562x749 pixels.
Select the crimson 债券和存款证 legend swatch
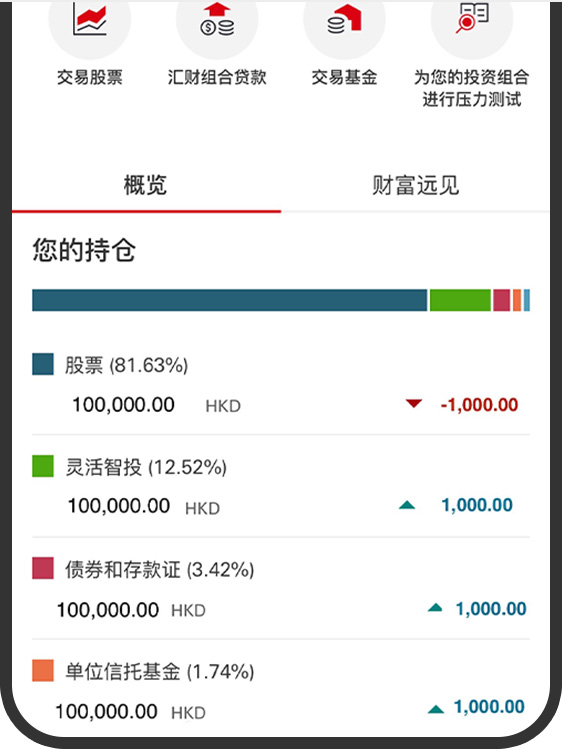42,568
